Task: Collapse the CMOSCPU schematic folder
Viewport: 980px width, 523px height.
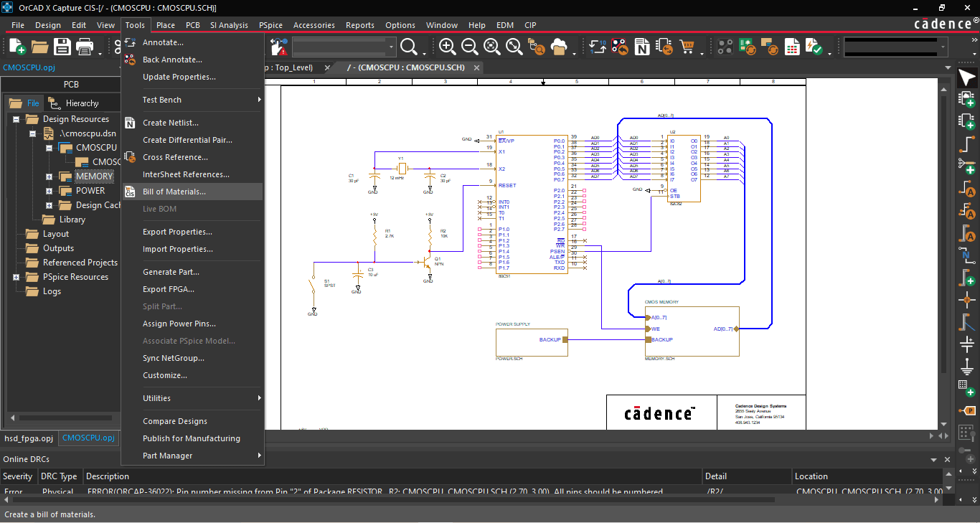Action: 49,148
